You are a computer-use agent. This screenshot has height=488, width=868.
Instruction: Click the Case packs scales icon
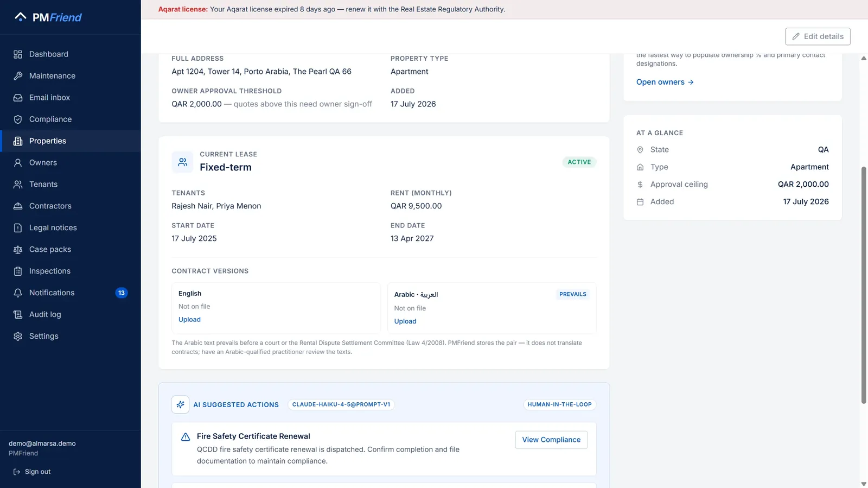[x=18, y=250]
